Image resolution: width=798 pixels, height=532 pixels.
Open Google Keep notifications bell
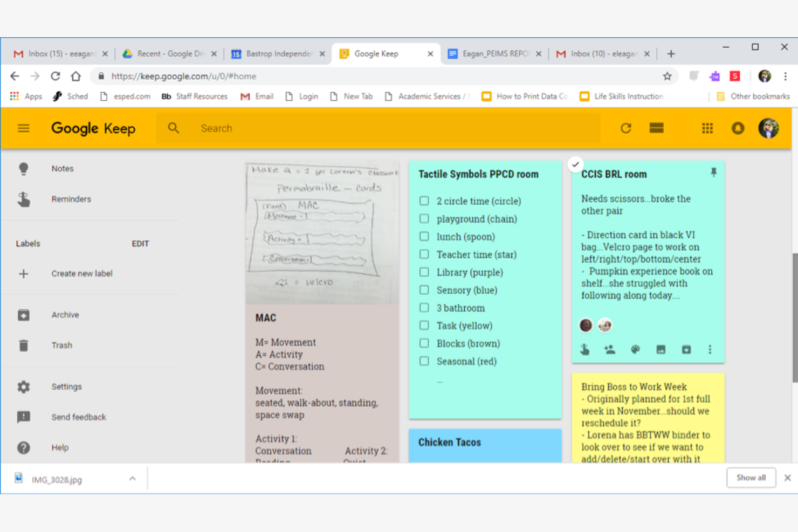(x=738, y=128)
